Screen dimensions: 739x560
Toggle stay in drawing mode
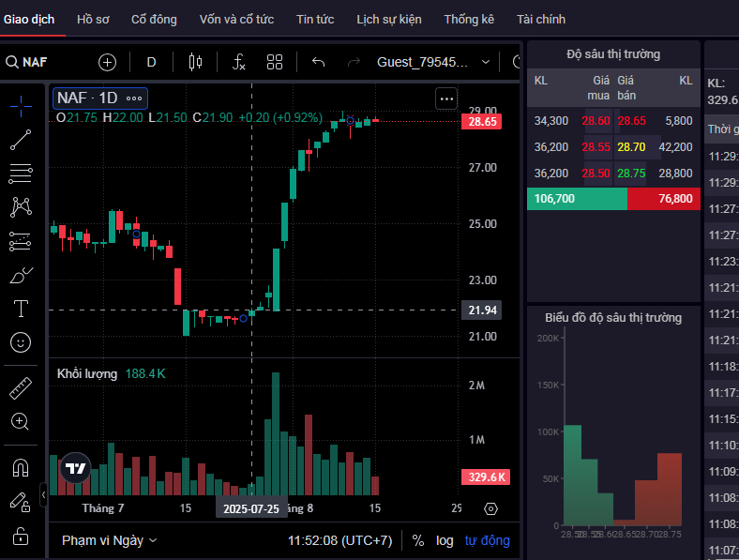tap(21, 502)
